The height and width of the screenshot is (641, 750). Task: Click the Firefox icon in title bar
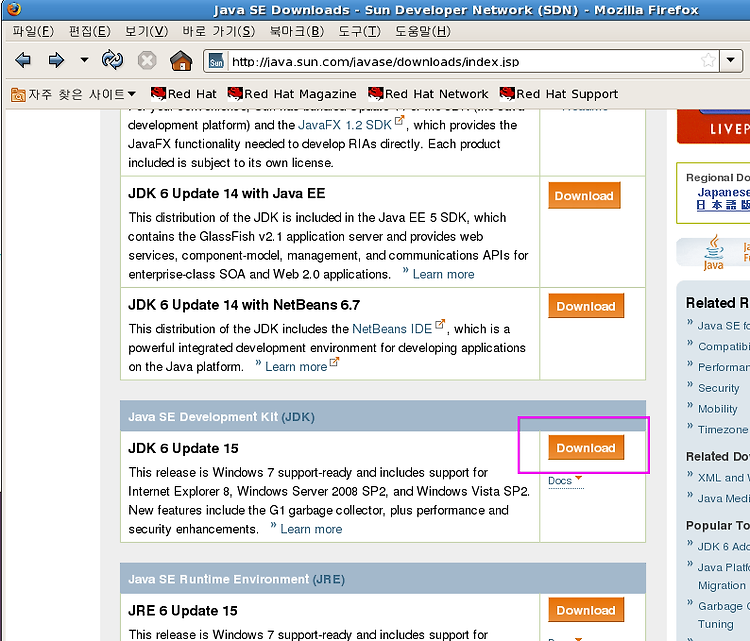14,9
